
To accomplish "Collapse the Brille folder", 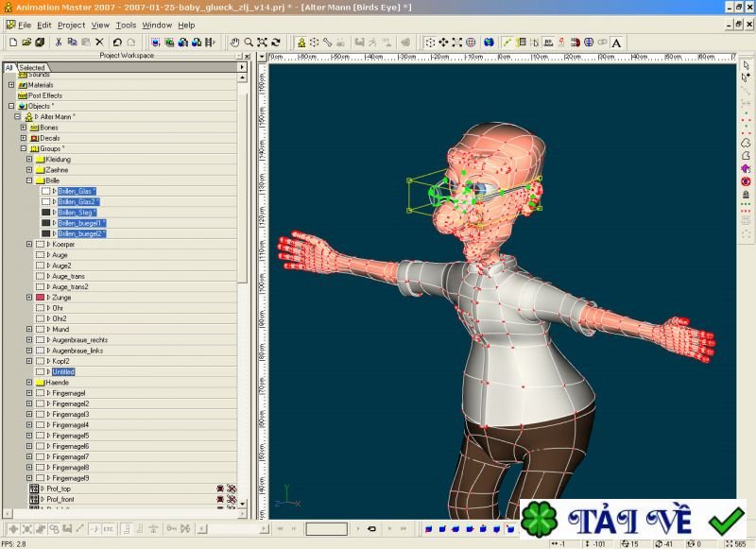I will coord(27,180).
